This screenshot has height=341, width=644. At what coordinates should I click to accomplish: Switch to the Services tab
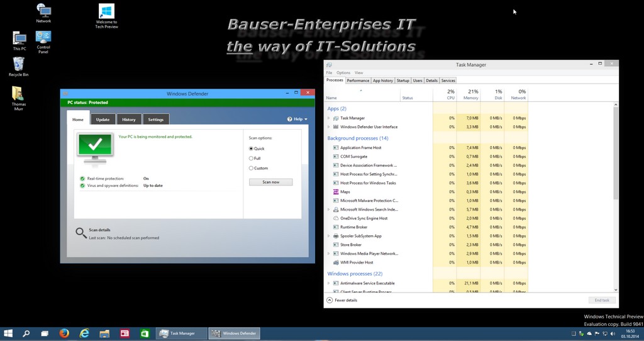coord(448,81)
